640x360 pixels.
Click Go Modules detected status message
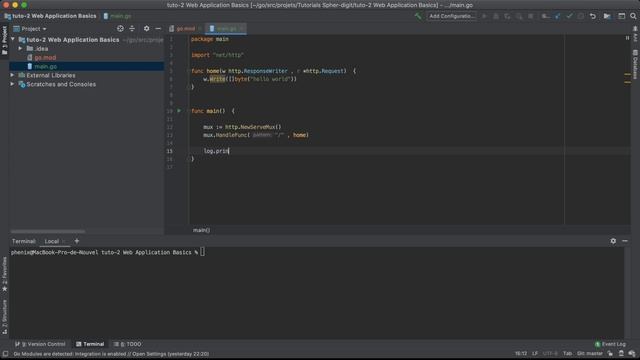(x=111, y=354)
